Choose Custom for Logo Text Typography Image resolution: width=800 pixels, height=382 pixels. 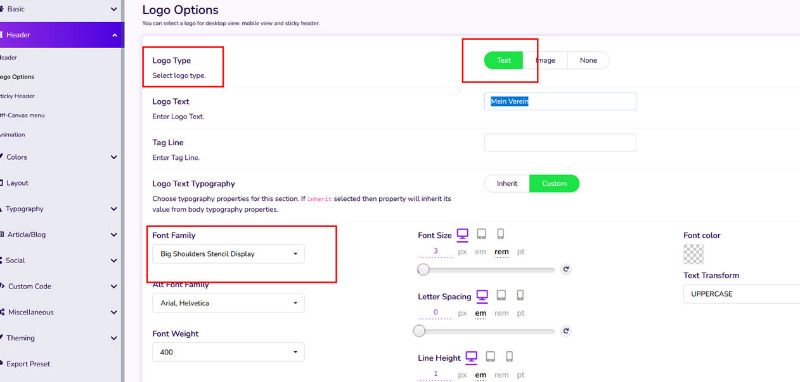554,184
